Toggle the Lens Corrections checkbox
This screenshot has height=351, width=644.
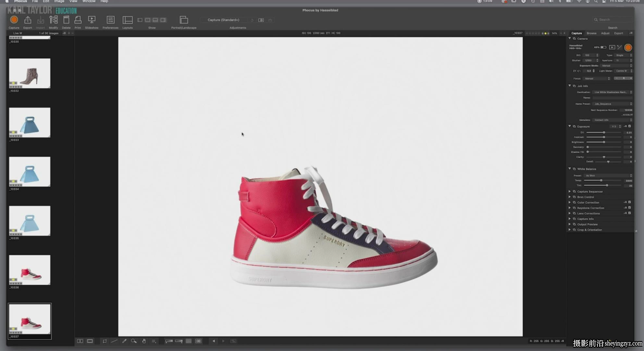click(629, 213)
